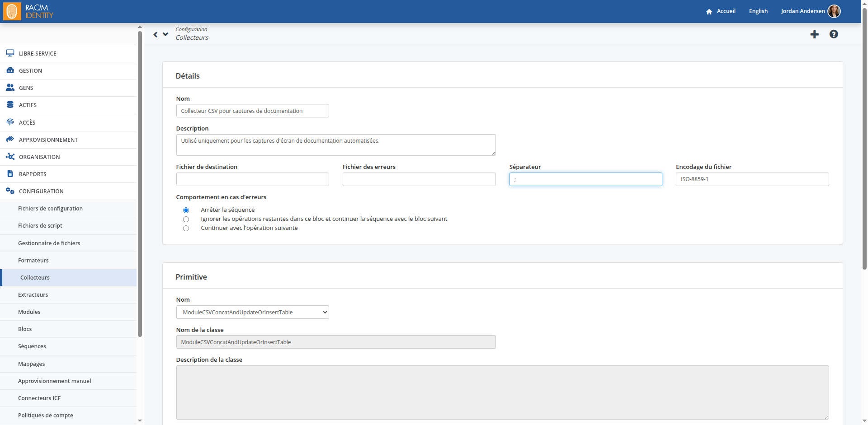Open the Jordan Andersen user menu
Screen dimensions: 868x425
803,11
